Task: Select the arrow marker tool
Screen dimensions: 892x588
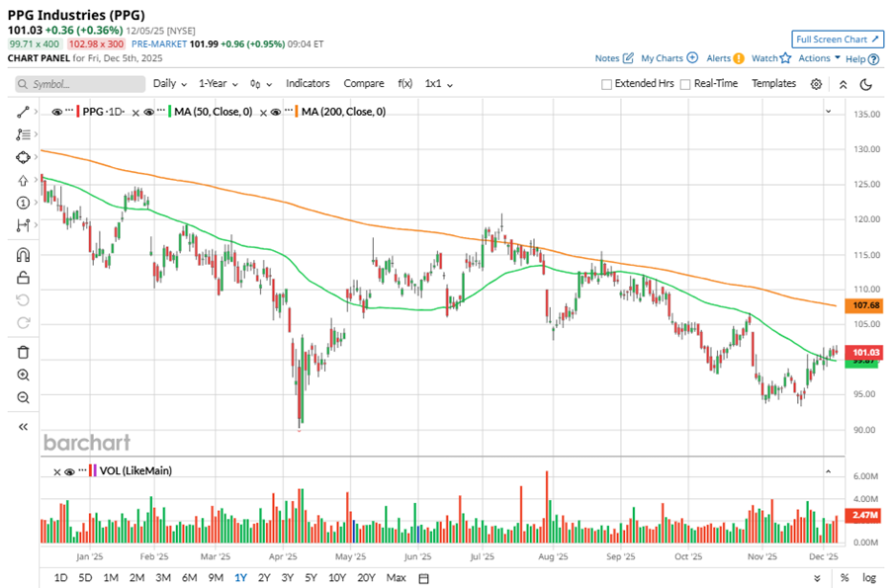Action: (23, 180)
